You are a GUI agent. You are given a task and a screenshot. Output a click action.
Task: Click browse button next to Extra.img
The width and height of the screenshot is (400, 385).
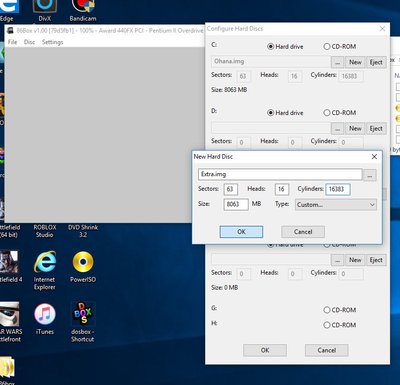click(370, 175)
